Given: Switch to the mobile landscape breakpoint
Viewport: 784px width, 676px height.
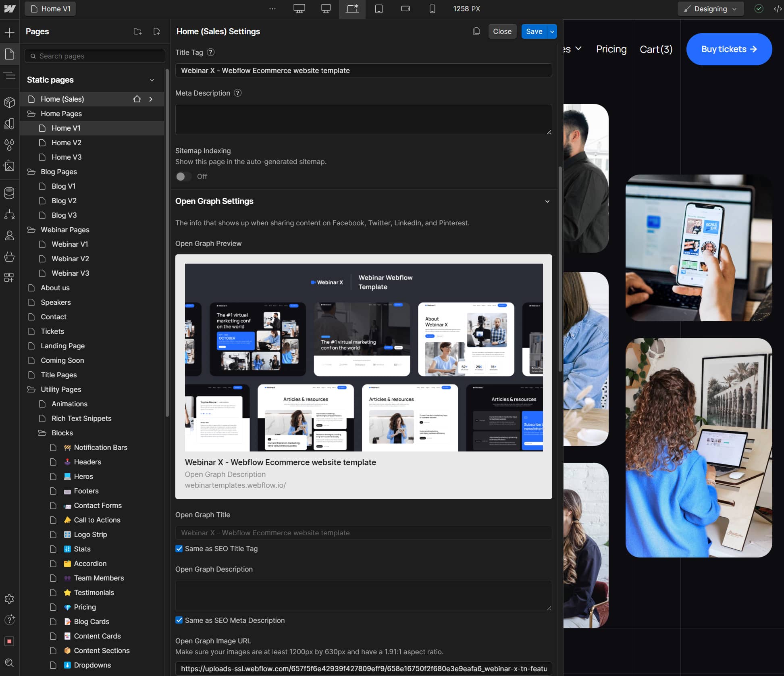Looking at the screenshot, I should [405, 8].
